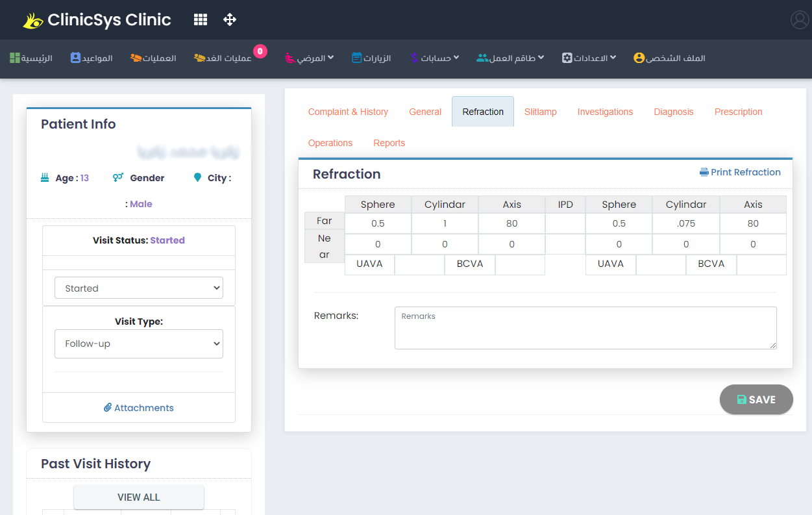812x515 pixels.
Task: Click the VIEW ALL button
Action: (139, 497)
